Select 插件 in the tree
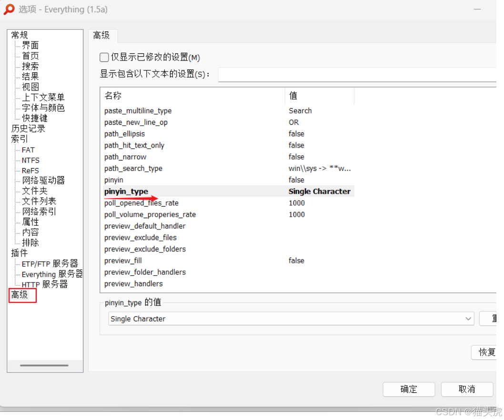504x420 pixels. coord(20,253)
